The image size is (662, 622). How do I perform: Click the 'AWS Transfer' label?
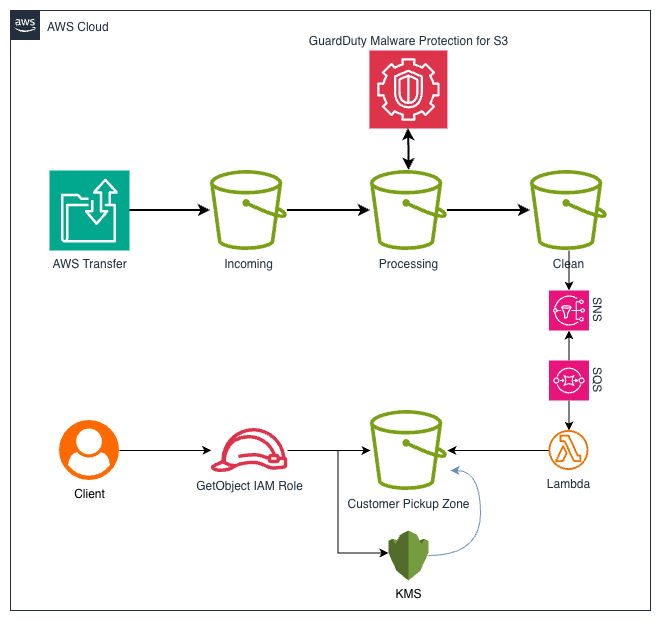click(x=90, y=263)
